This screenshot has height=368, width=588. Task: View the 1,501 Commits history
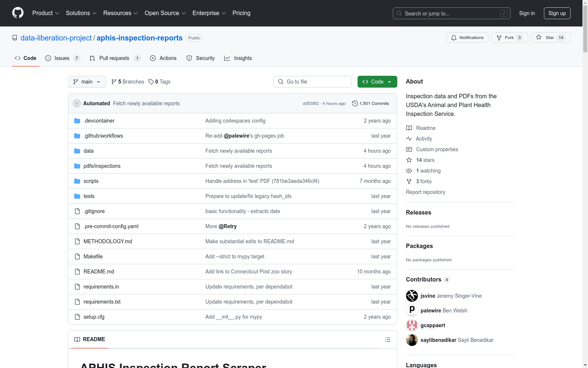click(370, 103)
